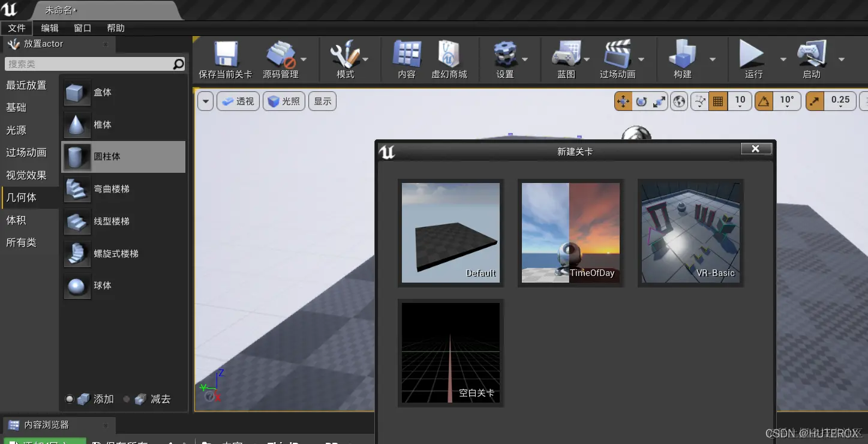Select Lights (光源) category
The height and width of the screenshot is (444, 868).
pos(29,130)
